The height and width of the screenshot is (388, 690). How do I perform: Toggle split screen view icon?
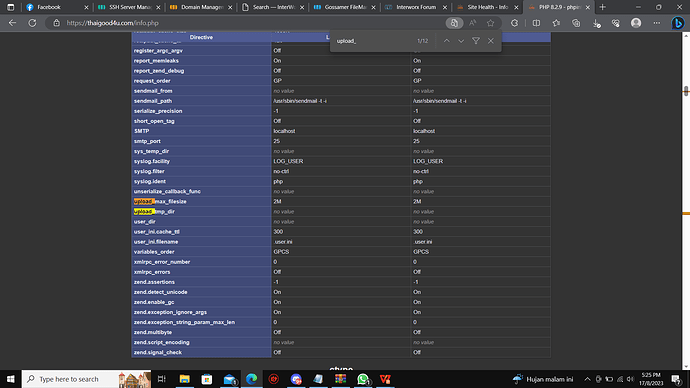pyautogui.click(x=536, y=23)
